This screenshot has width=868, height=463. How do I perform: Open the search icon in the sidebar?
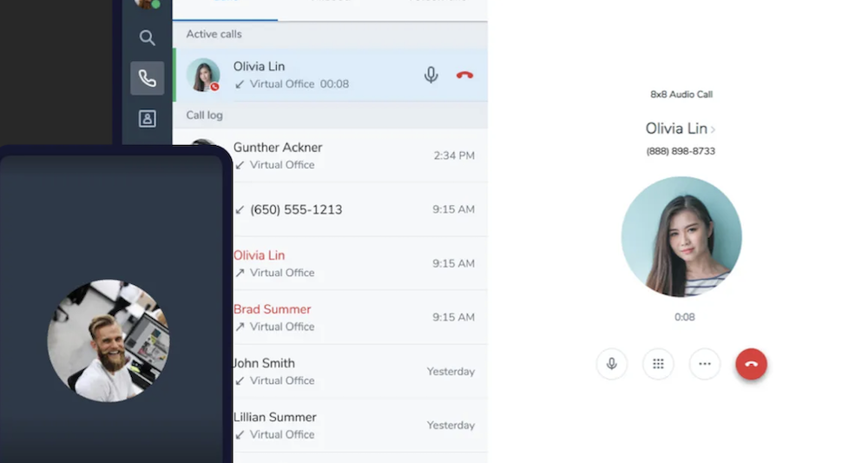tap(147, 37)
